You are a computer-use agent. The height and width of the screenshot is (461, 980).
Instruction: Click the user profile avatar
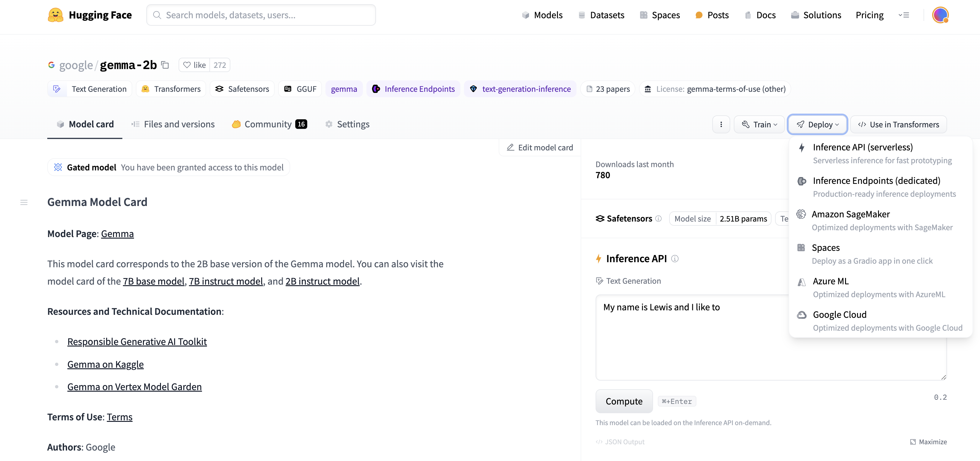940,15
